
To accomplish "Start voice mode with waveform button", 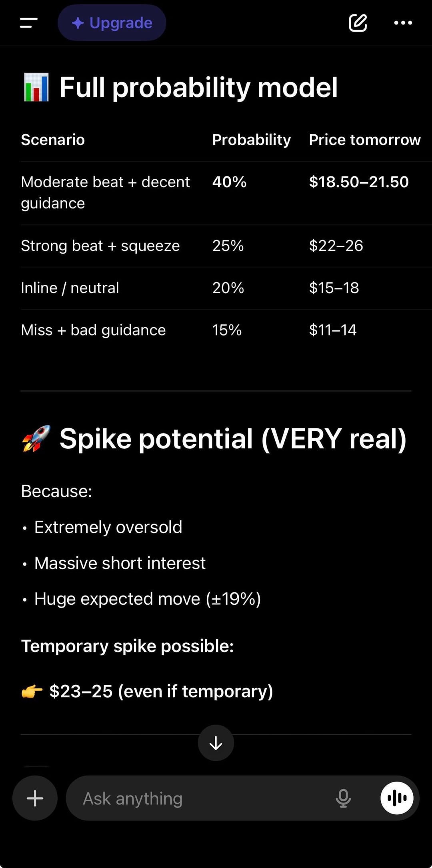I will (397, 798).
